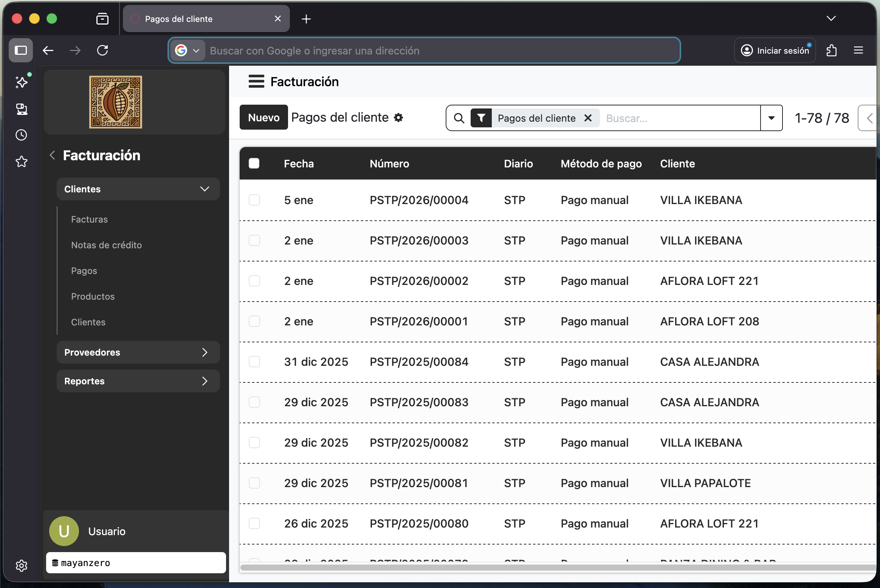Screen dimensions: 880x588
Task: Reload the page
Action: coord(102,50)
